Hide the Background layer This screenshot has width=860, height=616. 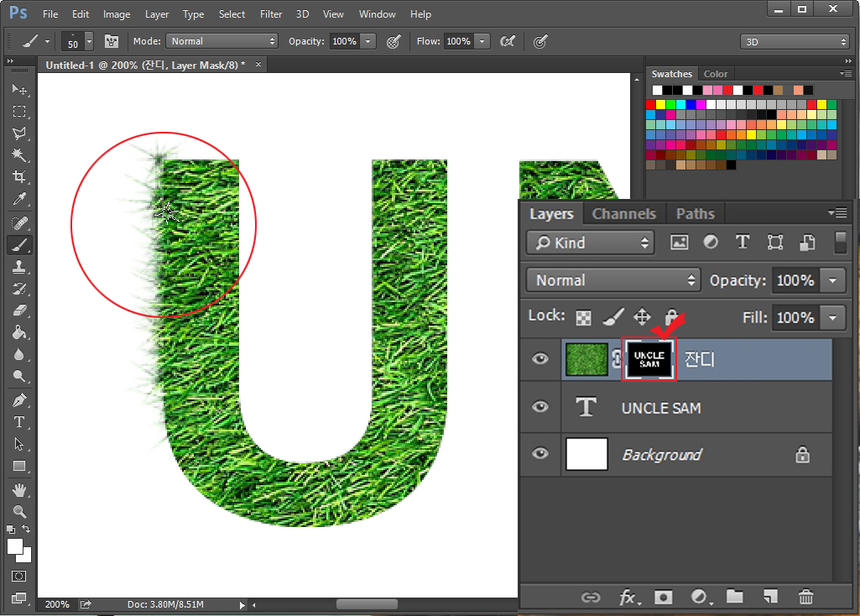pyautogui.click(x=540, y=454)
